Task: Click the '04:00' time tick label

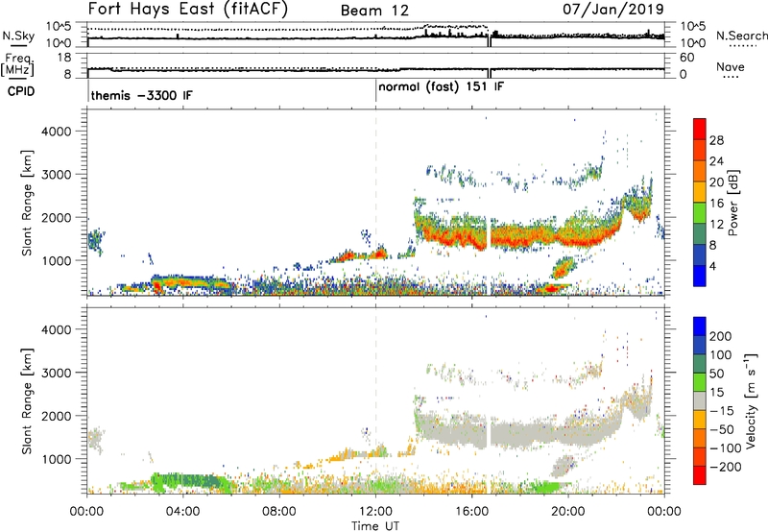Action: click(182, 512)
